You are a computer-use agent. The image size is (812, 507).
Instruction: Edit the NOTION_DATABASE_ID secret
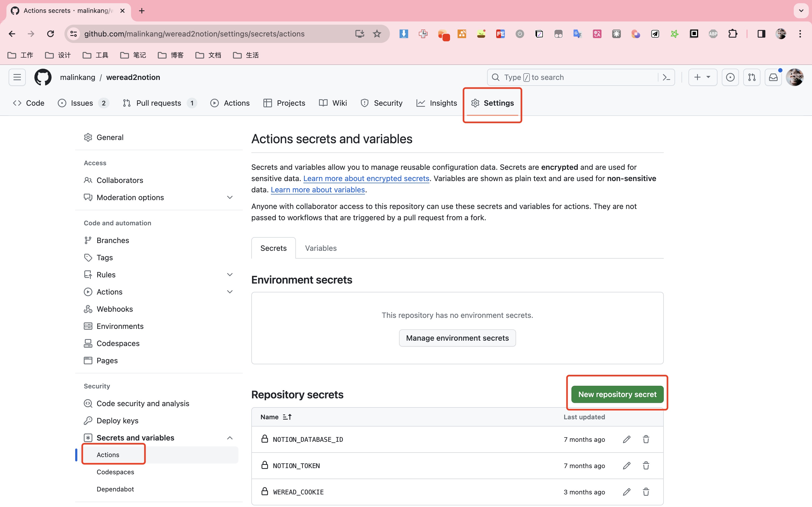(626, 439)
